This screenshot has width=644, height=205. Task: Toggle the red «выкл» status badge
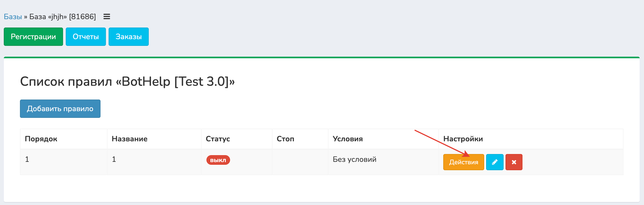tap(218, 160)
